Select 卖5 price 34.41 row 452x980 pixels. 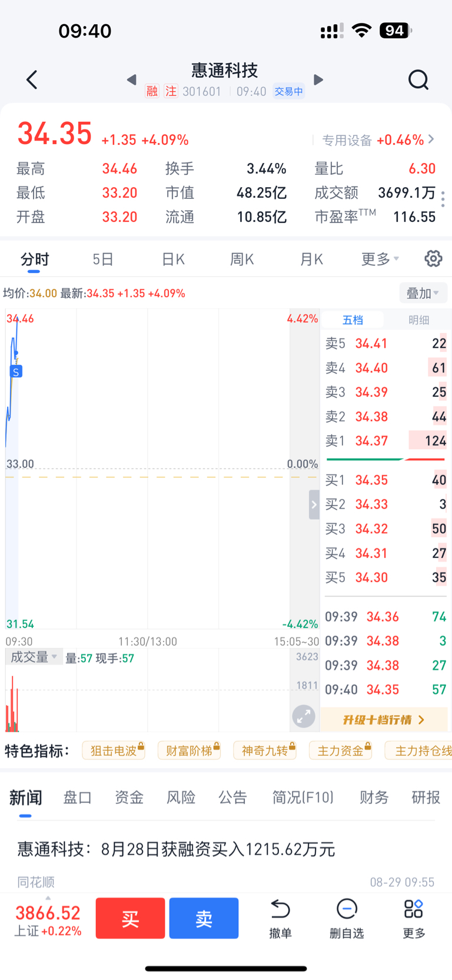coord(386,344)
